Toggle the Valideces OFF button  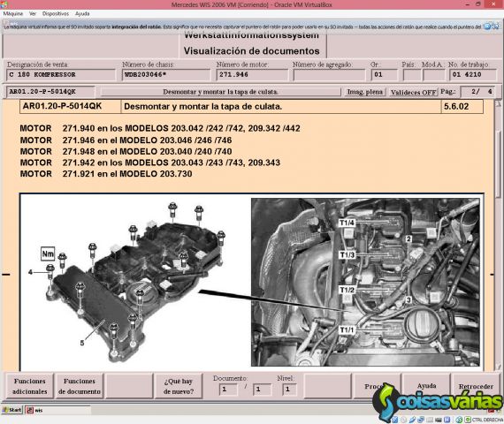[x=413, y=92]
